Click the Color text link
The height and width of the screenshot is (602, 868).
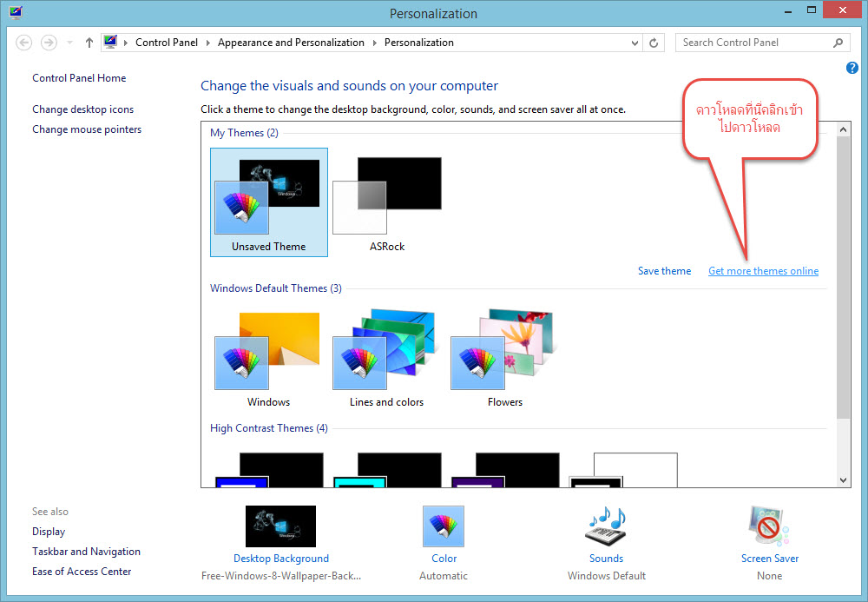(x=444, y=559)
